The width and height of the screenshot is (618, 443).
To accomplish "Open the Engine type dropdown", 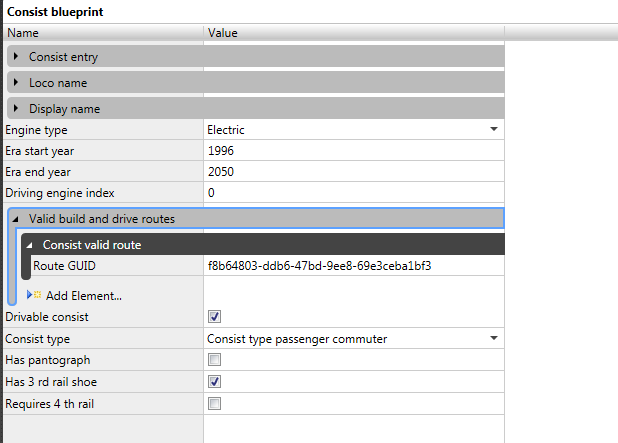I will 493,130.
